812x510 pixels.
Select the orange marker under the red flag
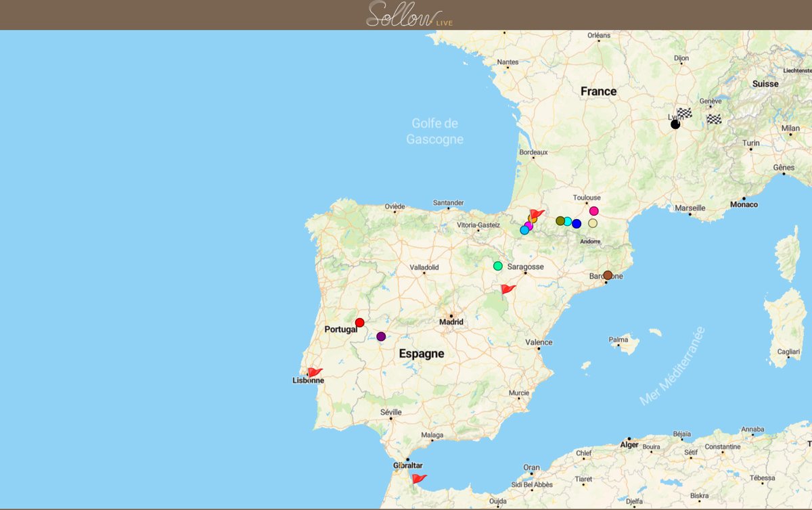point(533,219)
